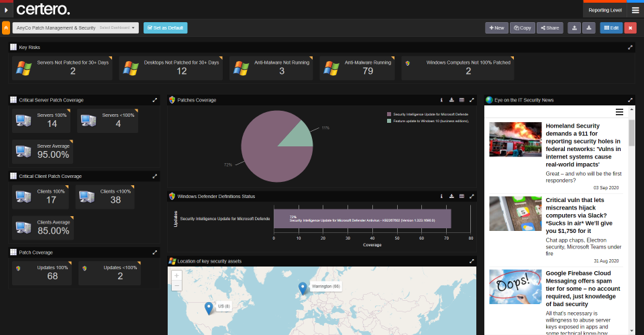
Task: Click the Updates 100% tile showing 68
Action: 42,273
